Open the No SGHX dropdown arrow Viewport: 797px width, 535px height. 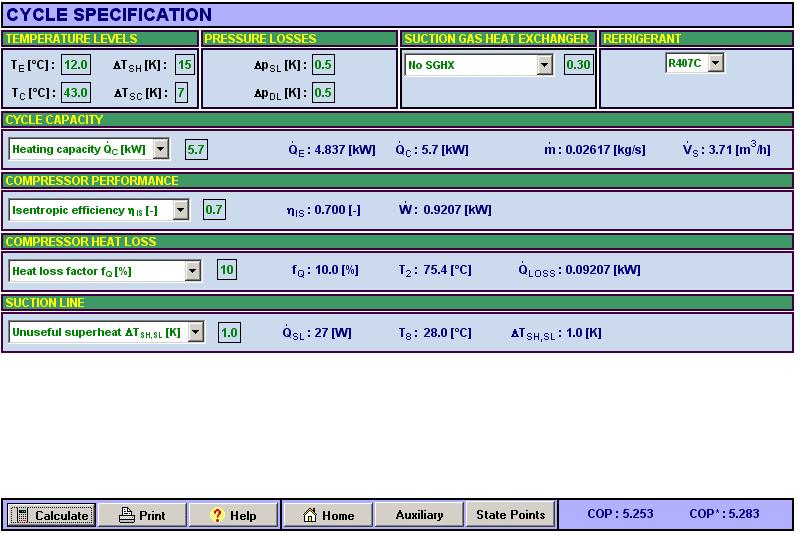pos(544,65)
